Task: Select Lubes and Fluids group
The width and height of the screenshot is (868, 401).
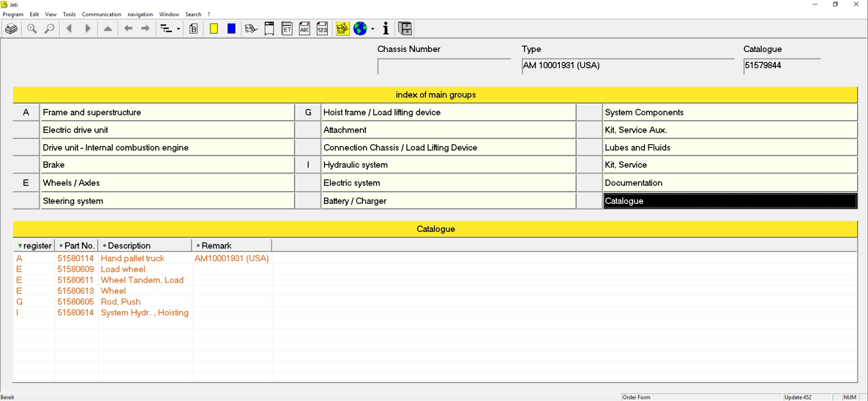Action: click(x=730, y=147)
